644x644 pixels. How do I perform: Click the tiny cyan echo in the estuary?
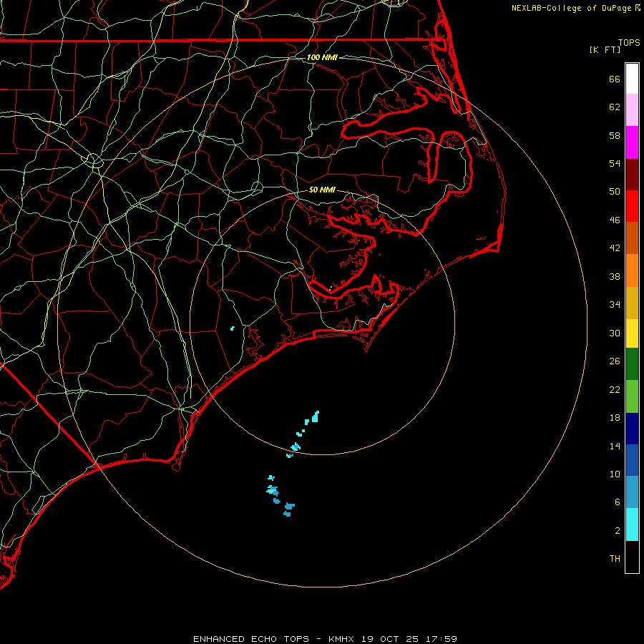(330, 288)
